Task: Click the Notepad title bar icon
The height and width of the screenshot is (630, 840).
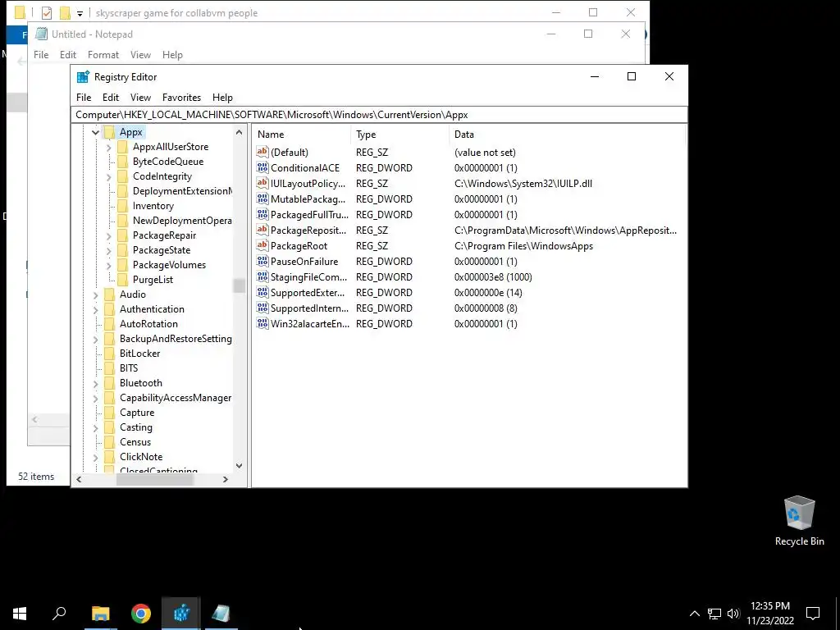Action: [41, 34]
